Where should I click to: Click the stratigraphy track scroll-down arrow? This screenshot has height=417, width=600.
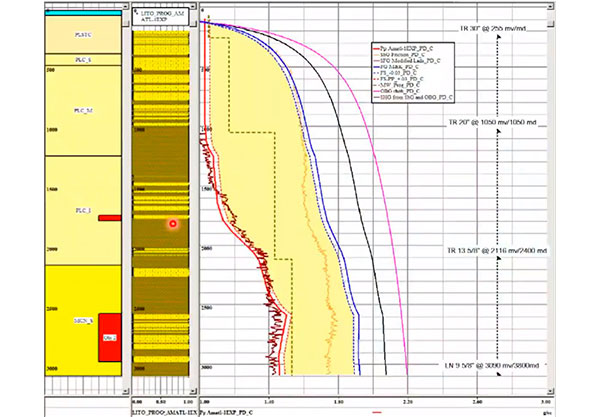[x=126, y=391]
